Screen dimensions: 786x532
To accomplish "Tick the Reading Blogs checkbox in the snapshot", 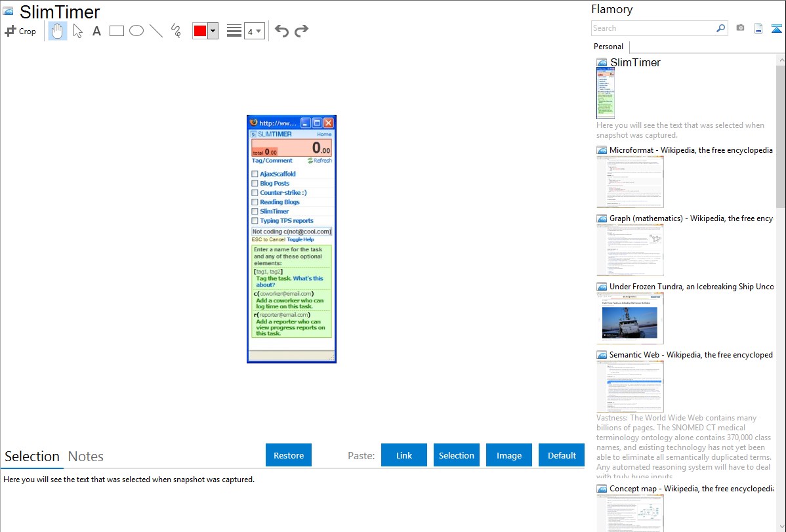I will tap(255, 202).
